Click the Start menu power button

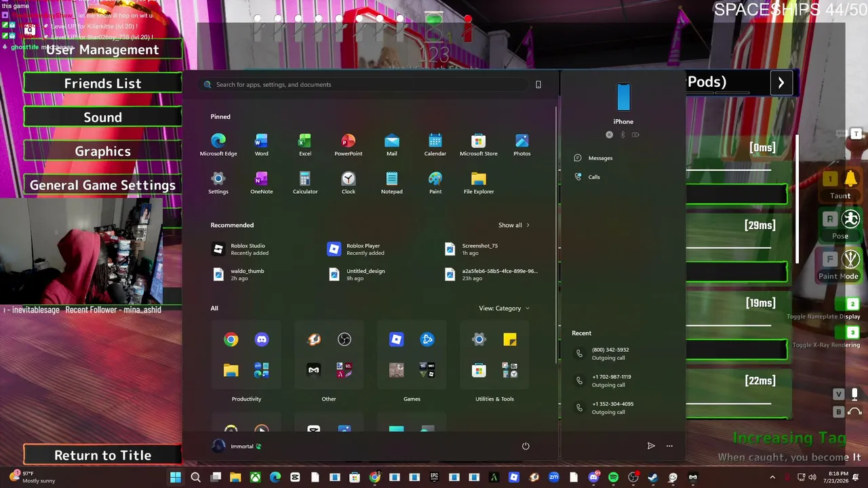point(526,446)
